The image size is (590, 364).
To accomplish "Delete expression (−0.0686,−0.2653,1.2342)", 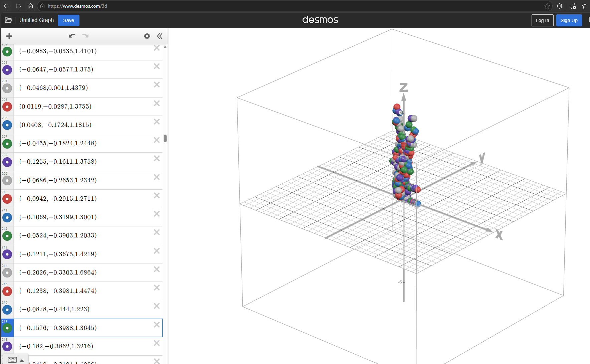I will [x=157, y=177].
